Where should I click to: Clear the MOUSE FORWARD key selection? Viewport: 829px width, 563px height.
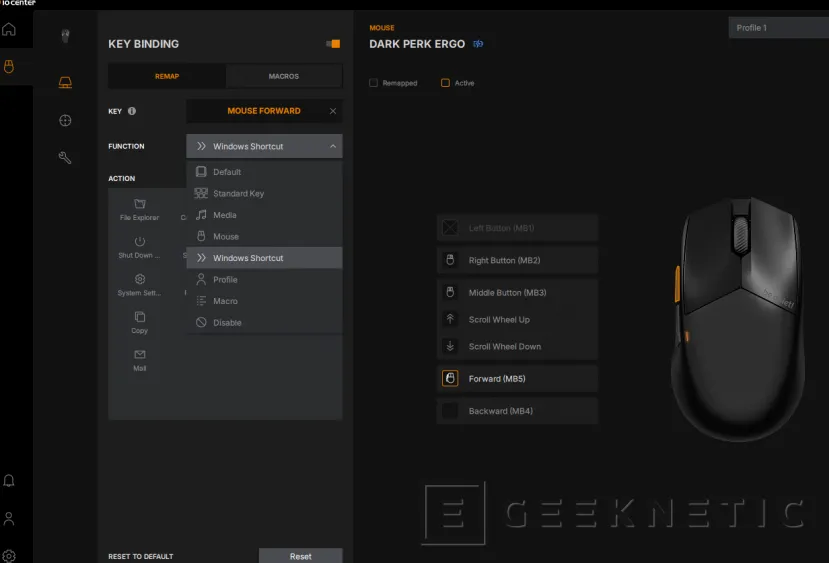point(333,111)
